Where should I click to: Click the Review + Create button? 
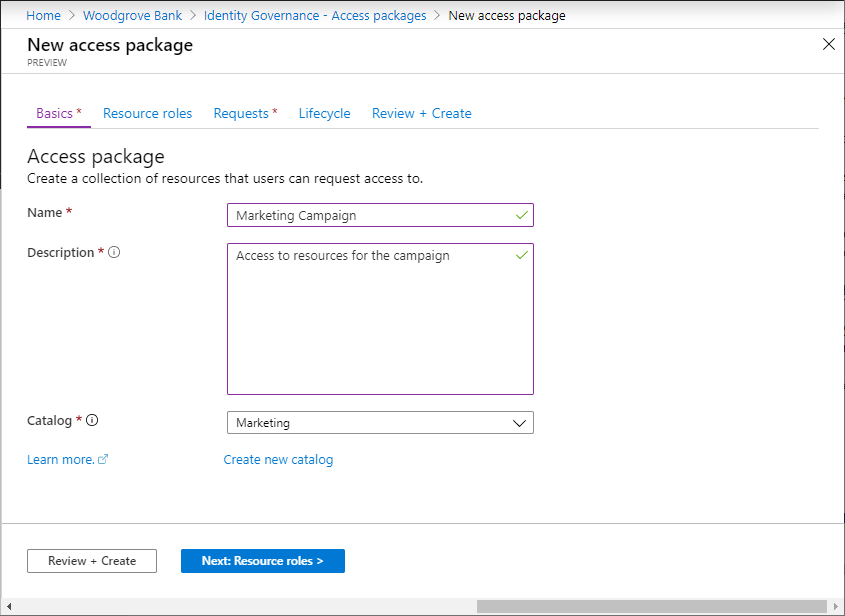tap(92, 561)
